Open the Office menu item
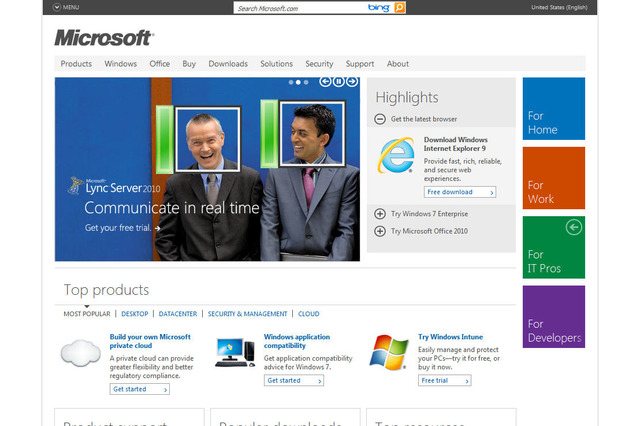 pyautogui.click(x=160, y=64)
